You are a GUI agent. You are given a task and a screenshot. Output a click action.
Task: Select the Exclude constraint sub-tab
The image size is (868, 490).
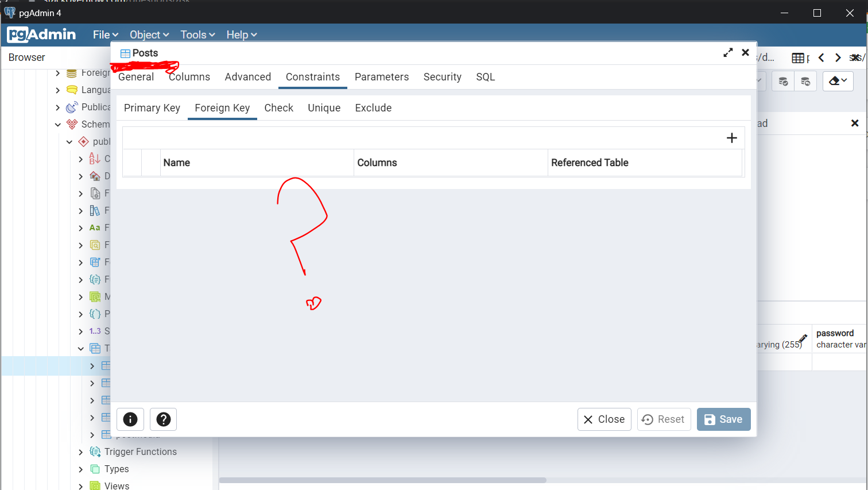pyautogui.click(x=374, y=108)
